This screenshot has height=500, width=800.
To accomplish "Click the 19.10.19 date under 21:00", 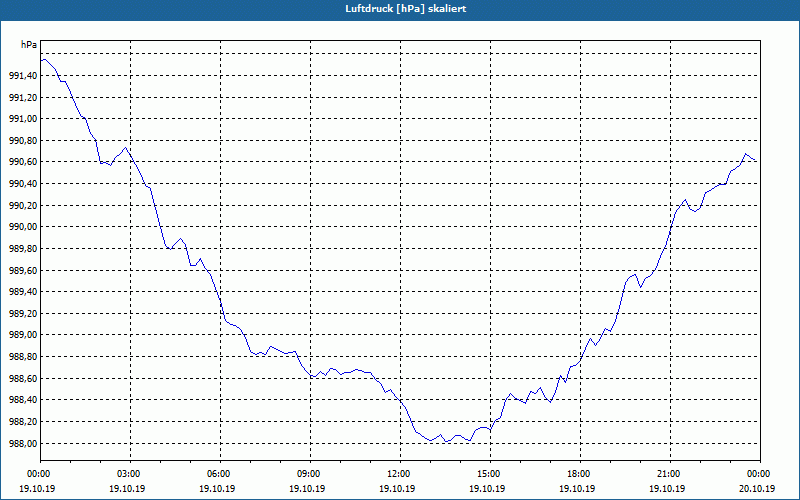I will click(667, 488).
